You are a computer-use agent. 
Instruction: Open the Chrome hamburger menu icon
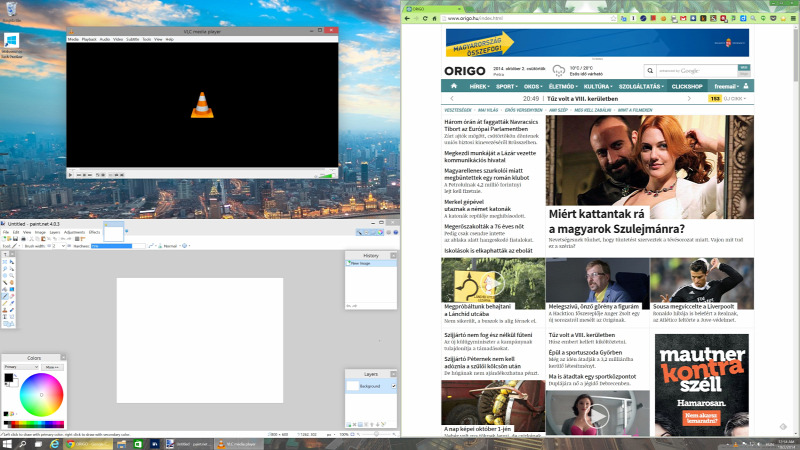[793, 18]
